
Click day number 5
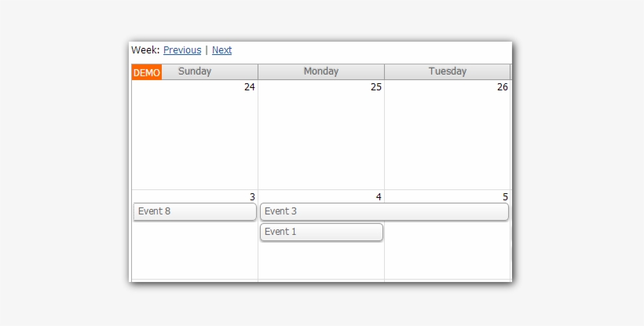tap(505, 197)
